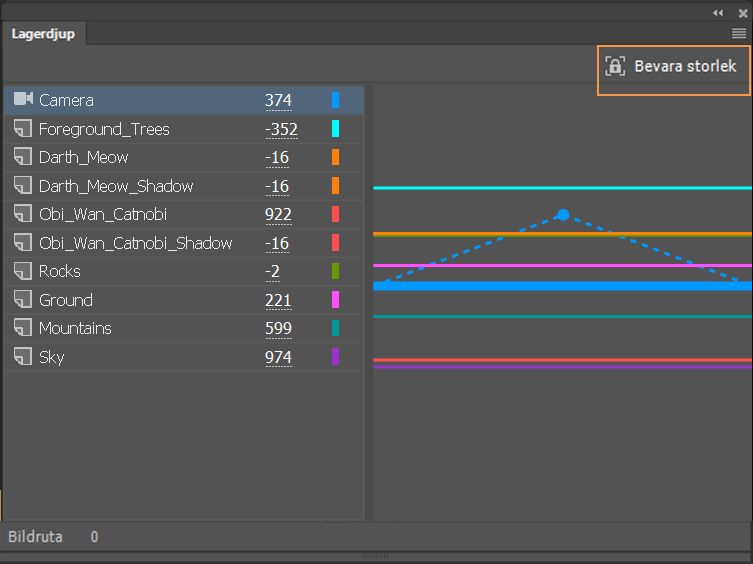This screenshot has width=753, height=564.
Task: Click the blue Camera color swatch
Action: [336, 100]
